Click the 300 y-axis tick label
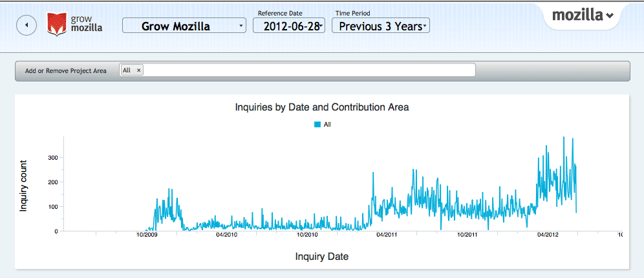The width and height of the screenshot is (644, 278). [x=54, y=157]
